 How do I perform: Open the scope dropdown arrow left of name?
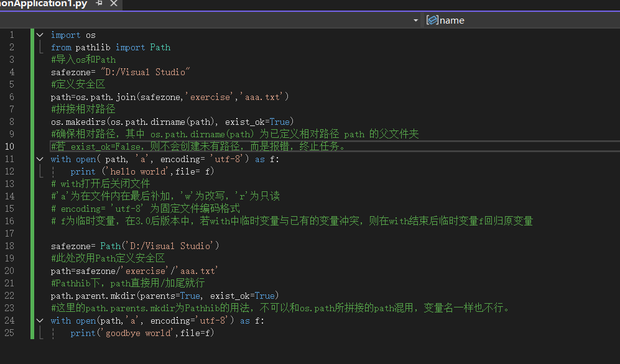(x=415, y=20)
